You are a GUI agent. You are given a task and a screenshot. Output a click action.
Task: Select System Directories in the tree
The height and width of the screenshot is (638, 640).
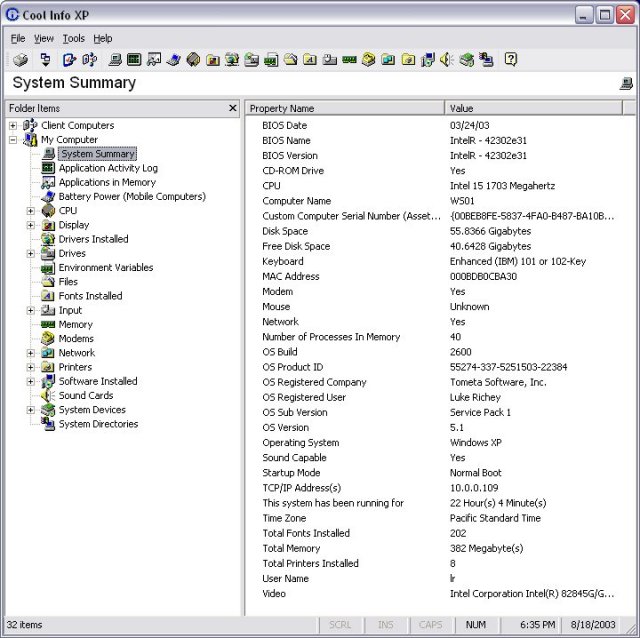tap(98, 424)
